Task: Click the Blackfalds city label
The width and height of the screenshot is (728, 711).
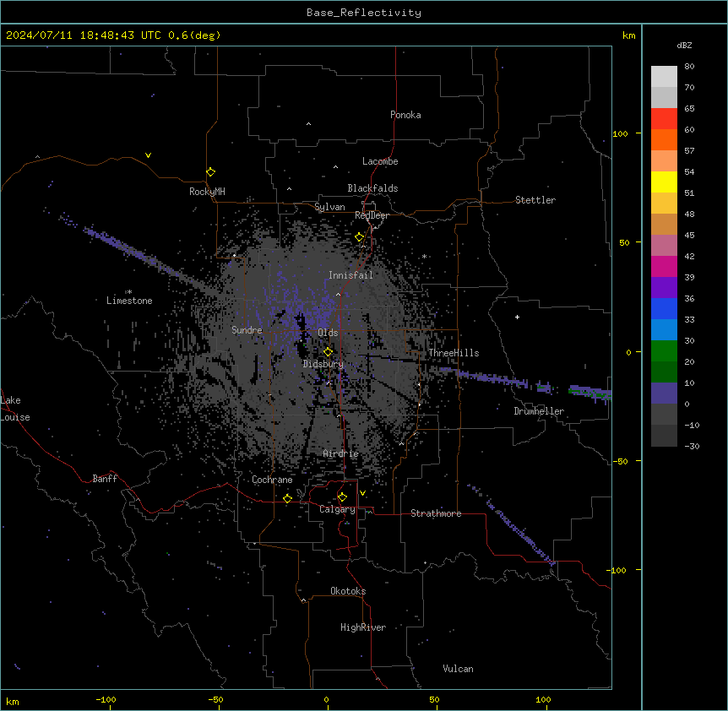Action: click(x=372, y=188)
